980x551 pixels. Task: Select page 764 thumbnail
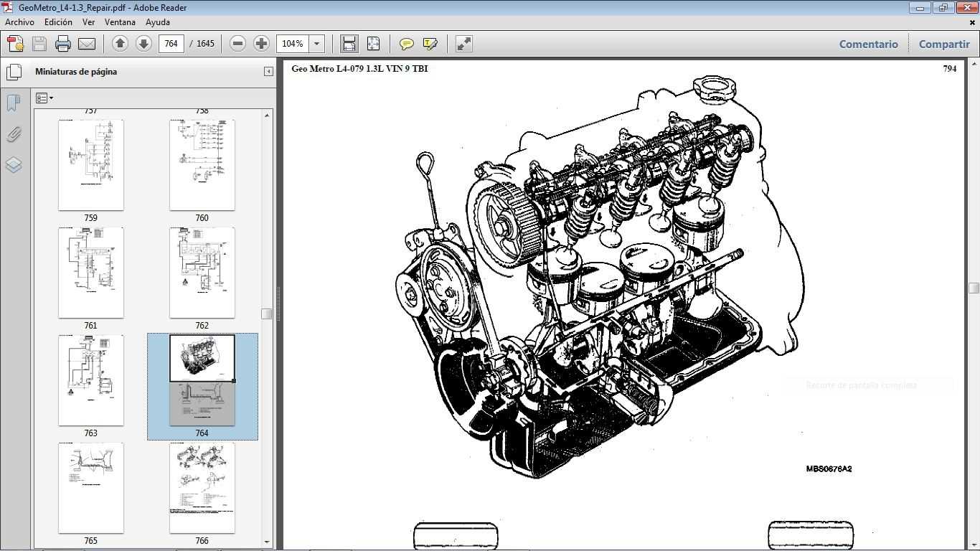(x=202, y=380)
